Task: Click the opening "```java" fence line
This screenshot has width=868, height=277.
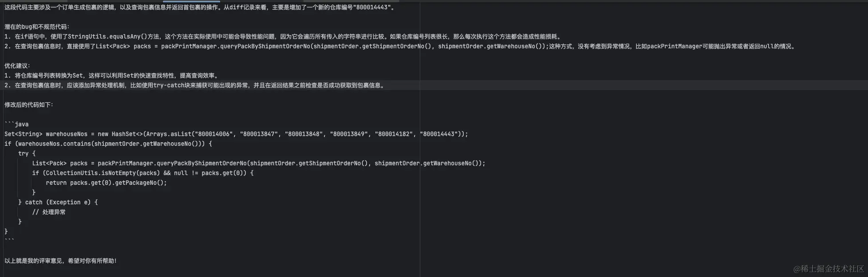Action: (16, 124)
